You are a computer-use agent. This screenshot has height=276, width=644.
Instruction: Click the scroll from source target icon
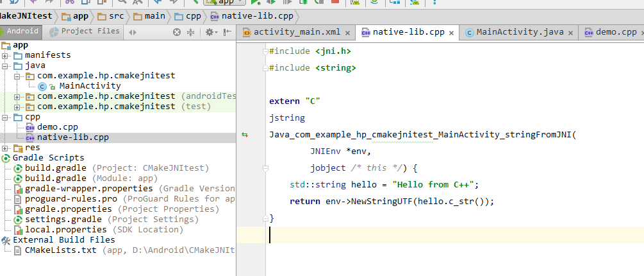coord(177,33)
